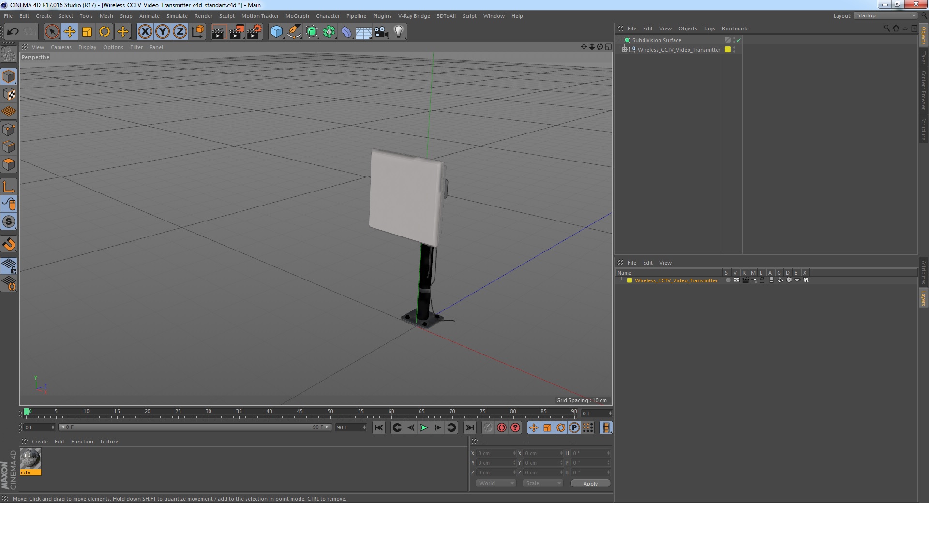
Task: Click the Record Active Objects button
Action: [488, 427]
